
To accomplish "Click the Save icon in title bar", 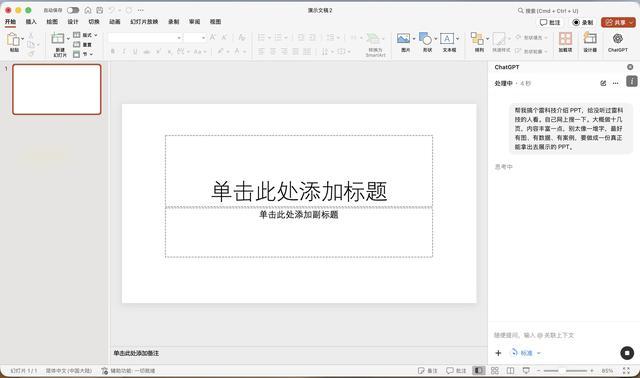I will coord(100,10).
